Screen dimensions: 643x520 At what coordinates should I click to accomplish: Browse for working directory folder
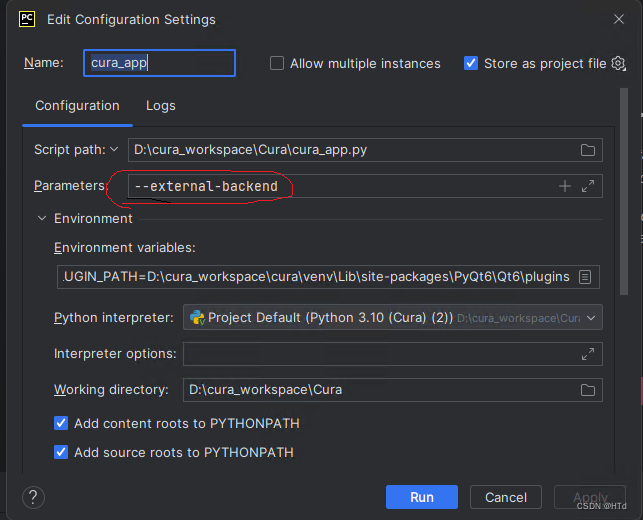tap(588, 389)
